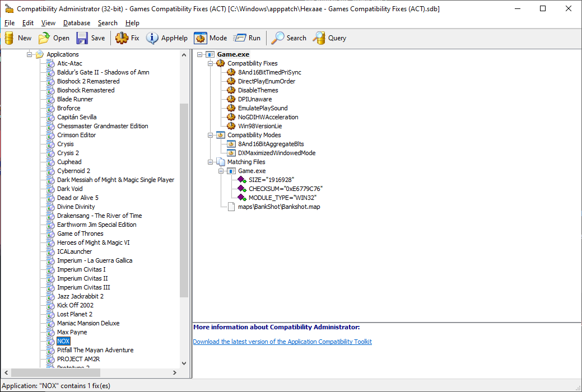Click the horizontal scrollbar right arrow
The height and width of the screenshot is (392, 582).
(x=175, y=372)
